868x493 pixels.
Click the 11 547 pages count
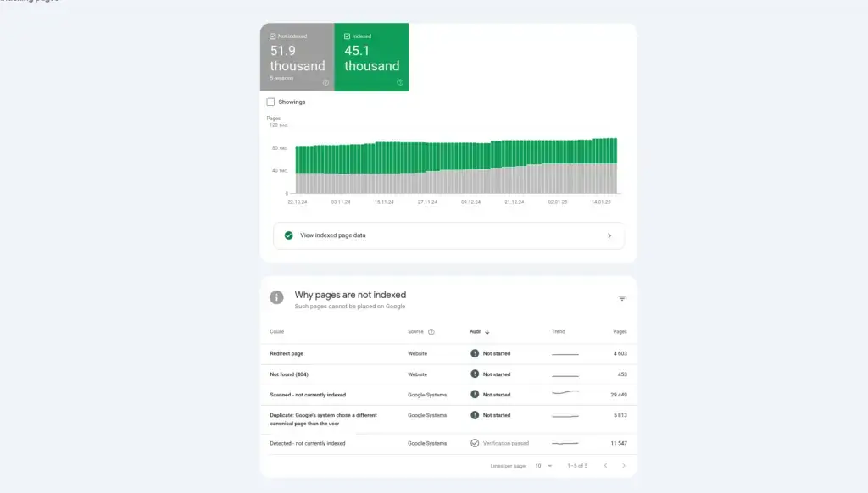click(619, 443)
